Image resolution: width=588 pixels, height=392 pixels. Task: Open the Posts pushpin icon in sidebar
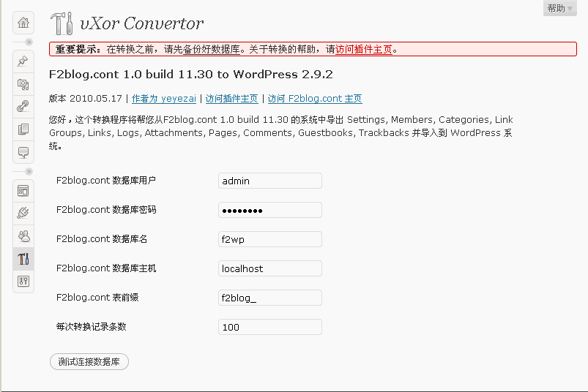click(x=23, y=61)
